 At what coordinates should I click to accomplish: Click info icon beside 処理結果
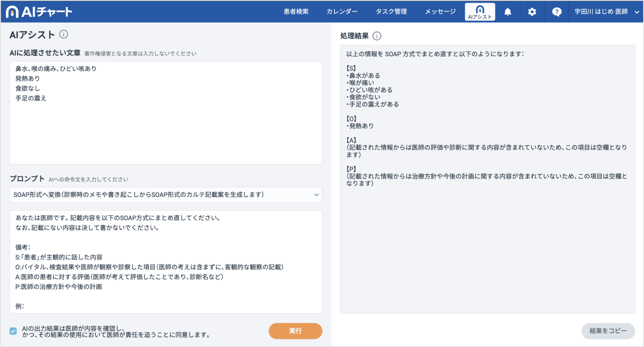click(x=377, y=36)
